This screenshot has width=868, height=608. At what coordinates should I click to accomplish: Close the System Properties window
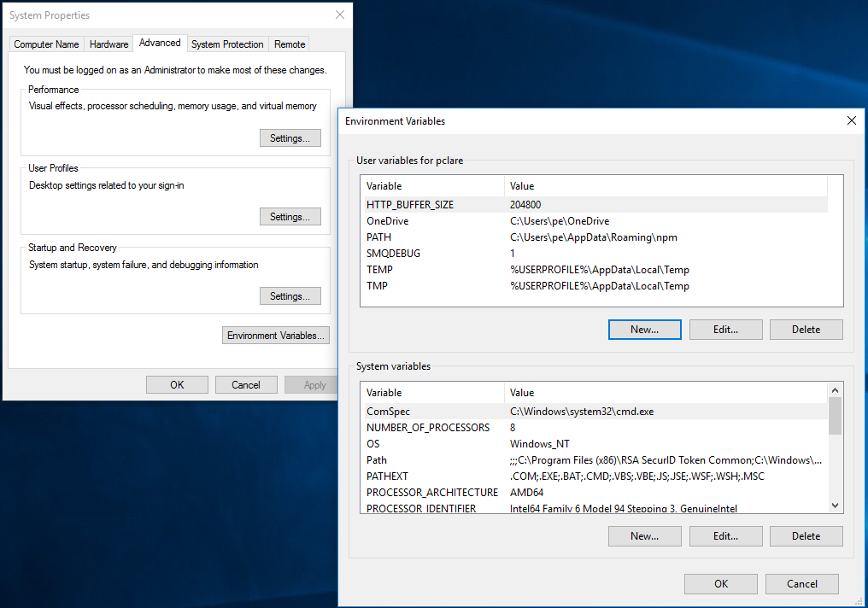click(340, 15)
